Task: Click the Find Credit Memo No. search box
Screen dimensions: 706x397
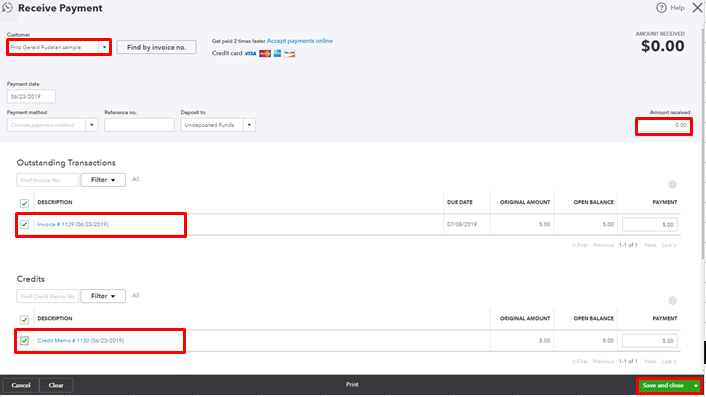Action: tap(47, 296)
